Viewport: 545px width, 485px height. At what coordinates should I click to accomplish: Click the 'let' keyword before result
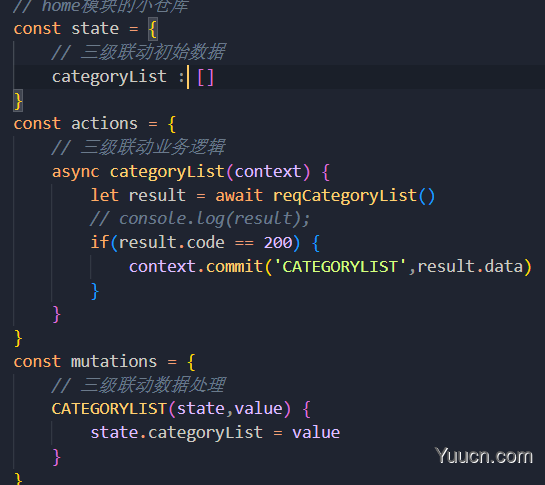104,195
